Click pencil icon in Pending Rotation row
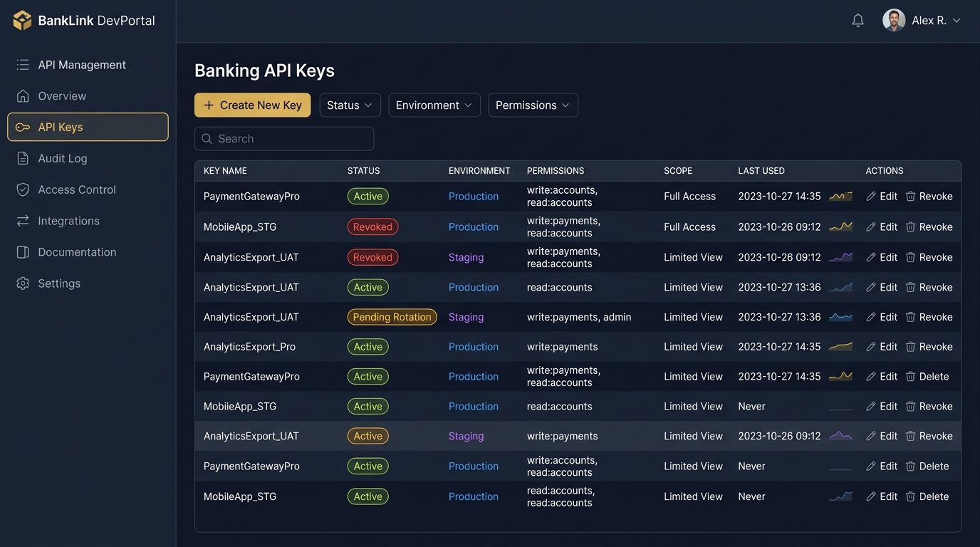The image size is (980, 547). [x=871, y=317]
